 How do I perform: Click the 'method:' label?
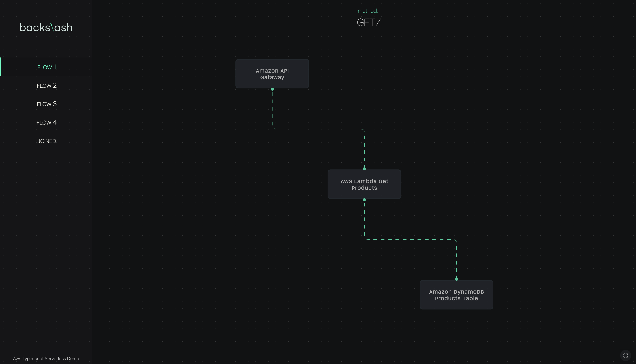point(368,11)
